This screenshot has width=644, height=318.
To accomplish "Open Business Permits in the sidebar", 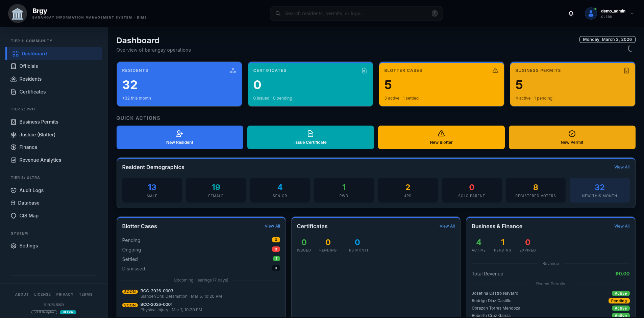I will point(54,122).
